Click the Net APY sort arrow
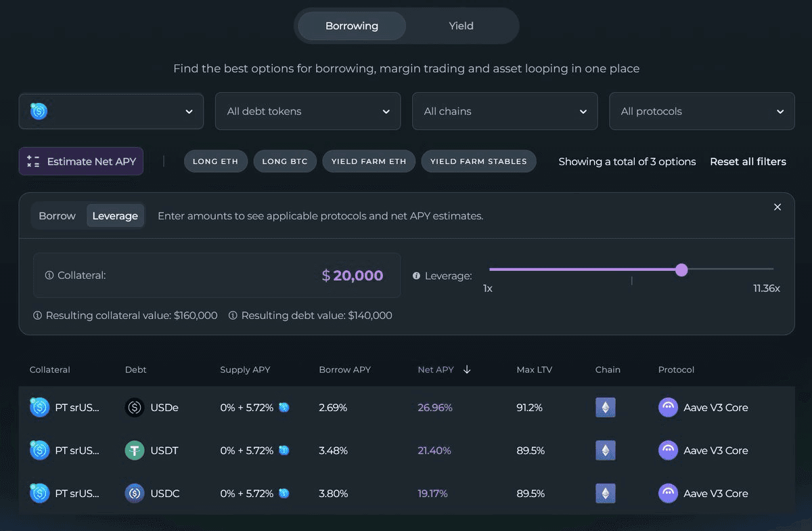Screen dimensions: 812x531 pos(467,370)
